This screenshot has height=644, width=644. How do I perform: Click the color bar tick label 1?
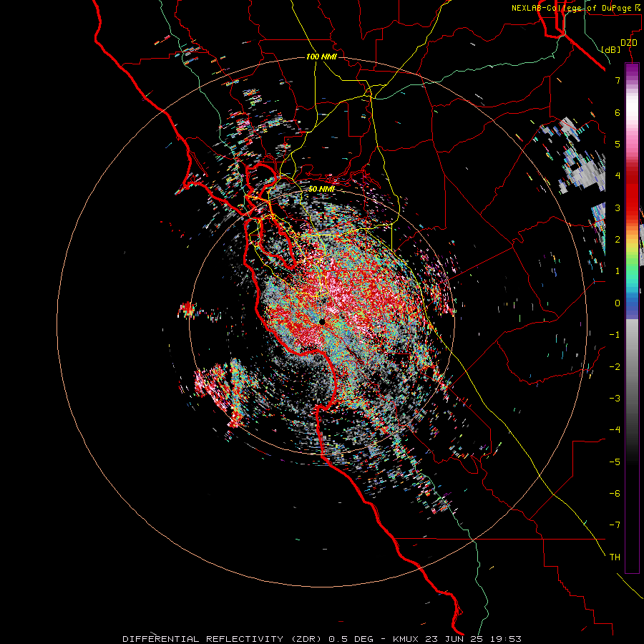[x=618, y=271]
